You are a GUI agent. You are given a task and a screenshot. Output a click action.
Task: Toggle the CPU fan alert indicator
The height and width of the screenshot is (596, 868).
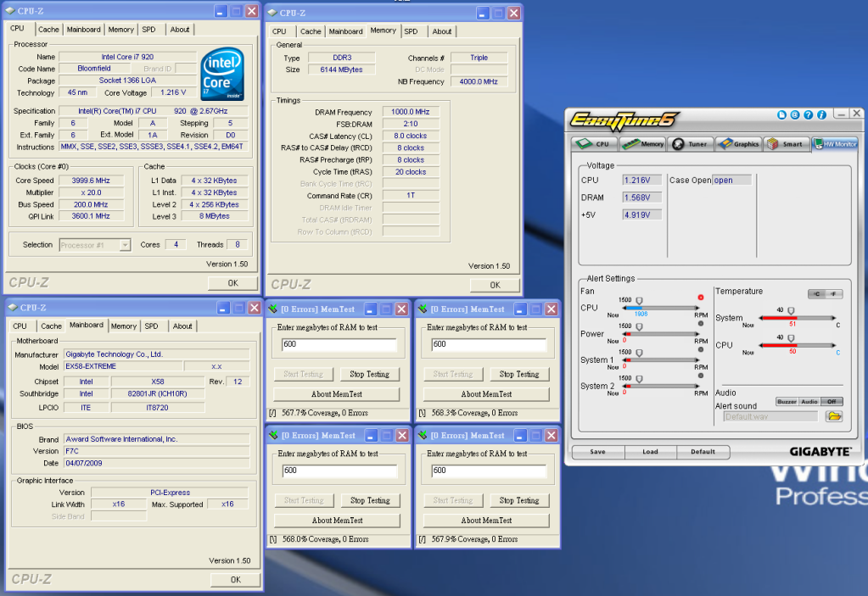coord(700,298)
